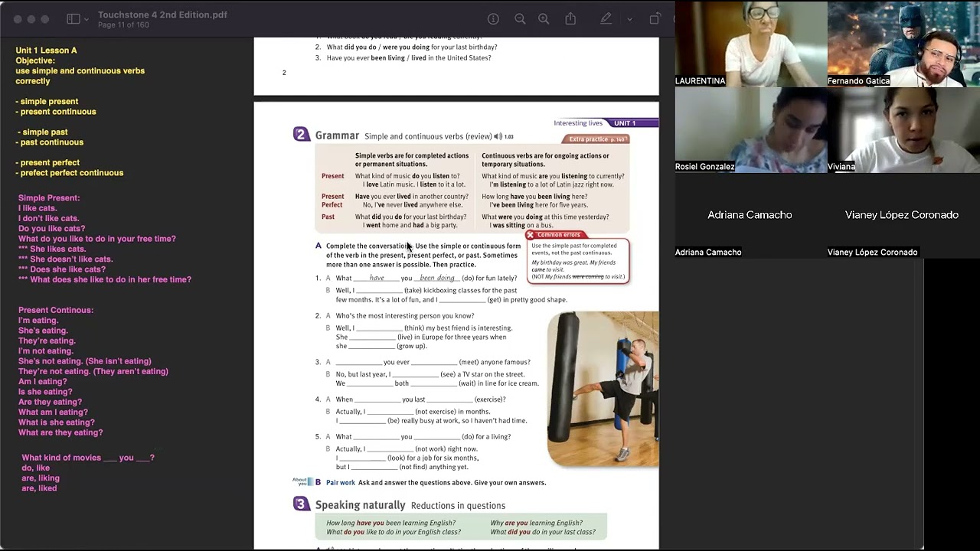Viewport: 980px width, 551px height.
Task: Click the 'Pair work' exercise B label
Action: [341, 483]
